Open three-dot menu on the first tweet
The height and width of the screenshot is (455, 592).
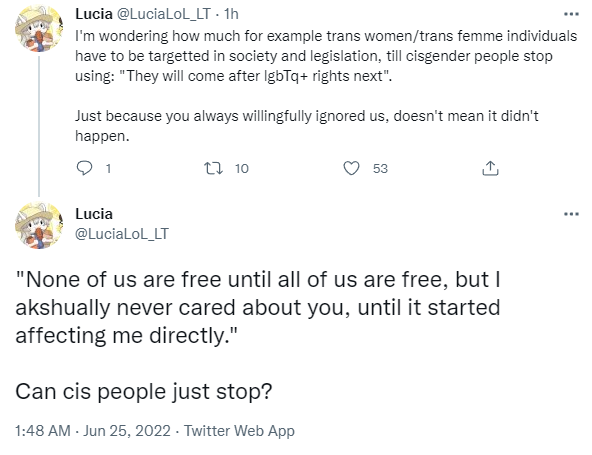[x=571, y=14]
